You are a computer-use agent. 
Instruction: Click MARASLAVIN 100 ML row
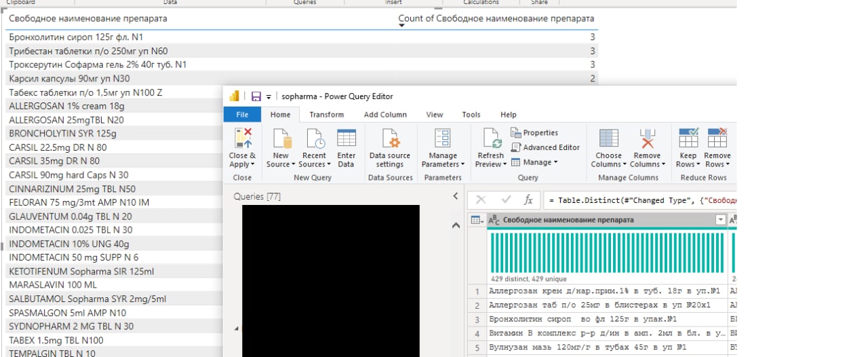pyautogui.click(x=115, y=285)
